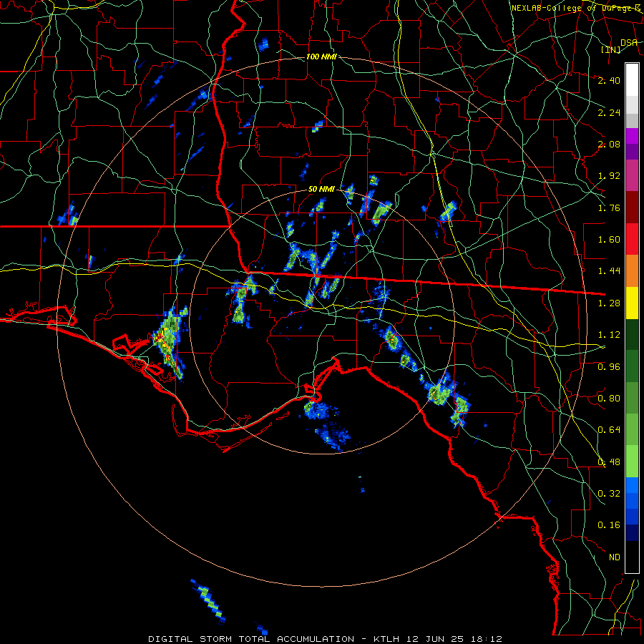Click the NEXLAB-College of DuPage credit text
This screenshot has width=644, height=644.
coord(576,8)
